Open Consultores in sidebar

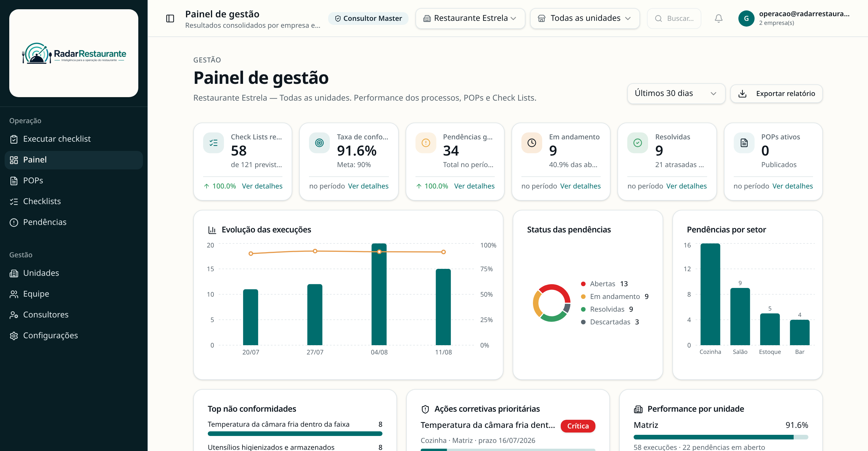[74, 315]
